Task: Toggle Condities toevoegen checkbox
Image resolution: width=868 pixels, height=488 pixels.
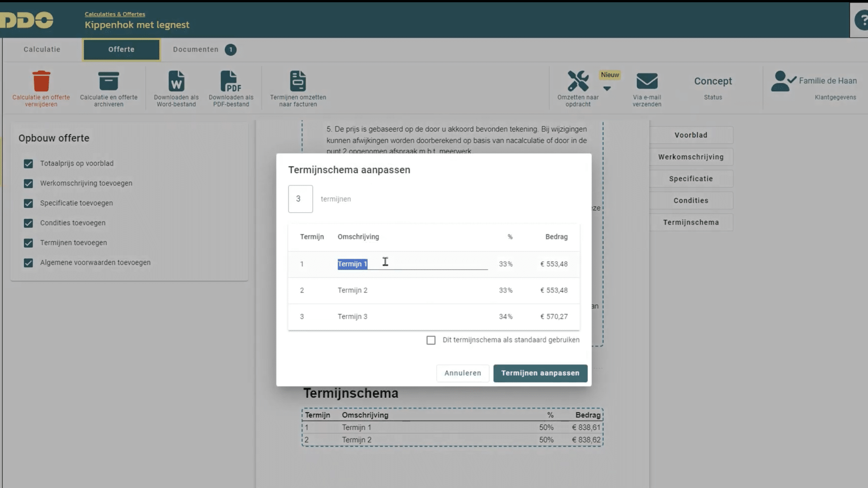Action: tap(28, 223)
